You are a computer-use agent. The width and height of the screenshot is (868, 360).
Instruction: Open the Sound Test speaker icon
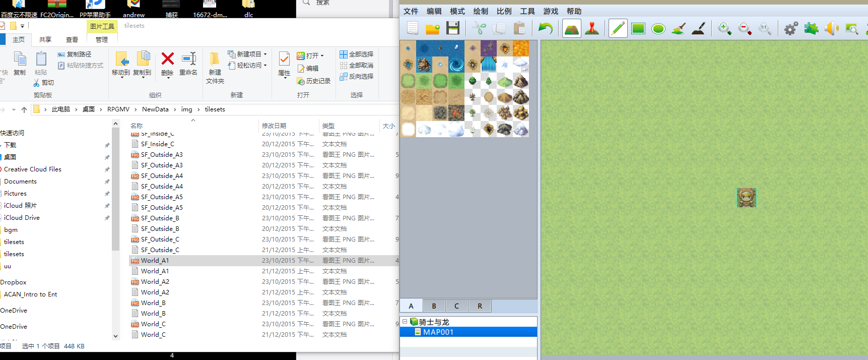tap(831, 29)
